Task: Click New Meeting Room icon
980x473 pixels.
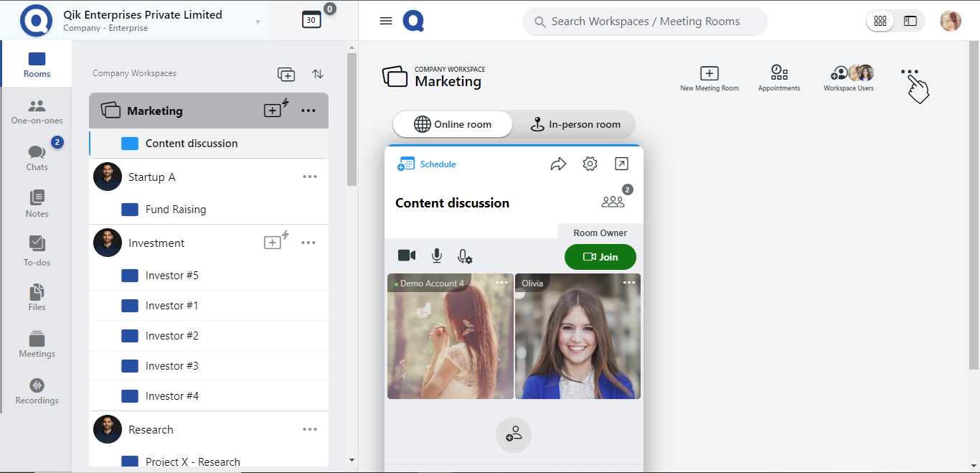Action: (709, 73)
